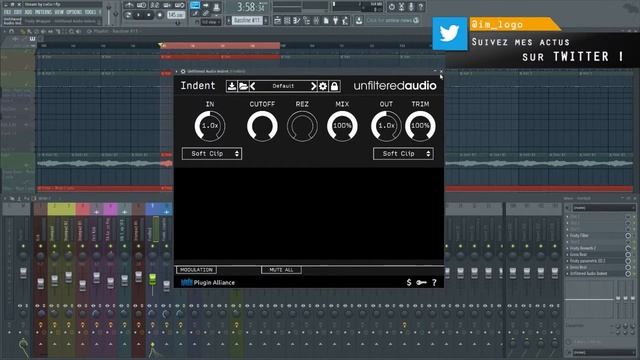Open the Unfiltered Audio Indent slot menu arrow

tap(567, 273)
